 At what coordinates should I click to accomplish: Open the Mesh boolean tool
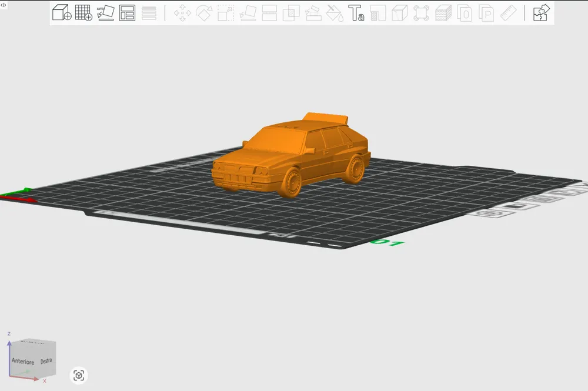click(291, 13)
